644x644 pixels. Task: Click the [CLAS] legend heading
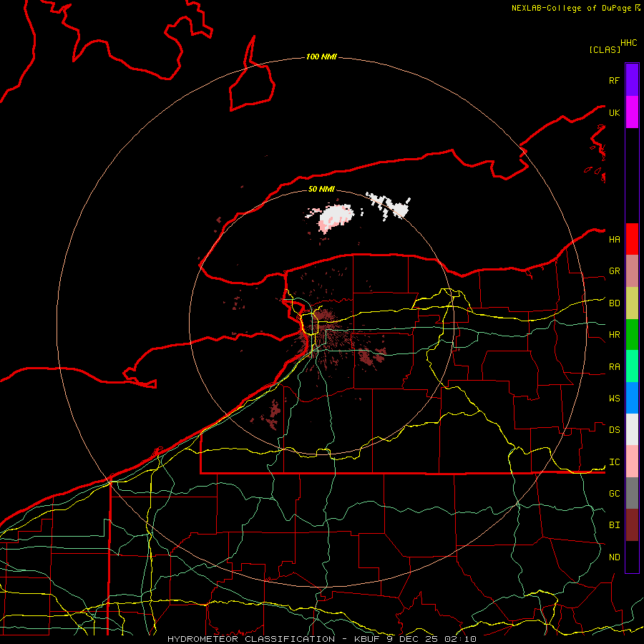[605, 49]
